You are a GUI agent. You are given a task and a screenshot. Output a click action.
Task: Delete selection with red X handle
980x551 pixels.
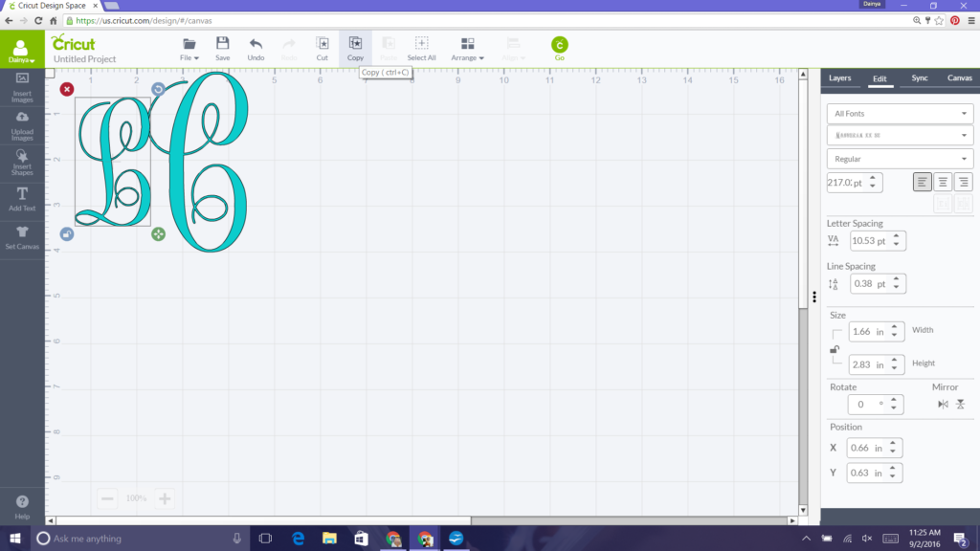tap(67, 89)
